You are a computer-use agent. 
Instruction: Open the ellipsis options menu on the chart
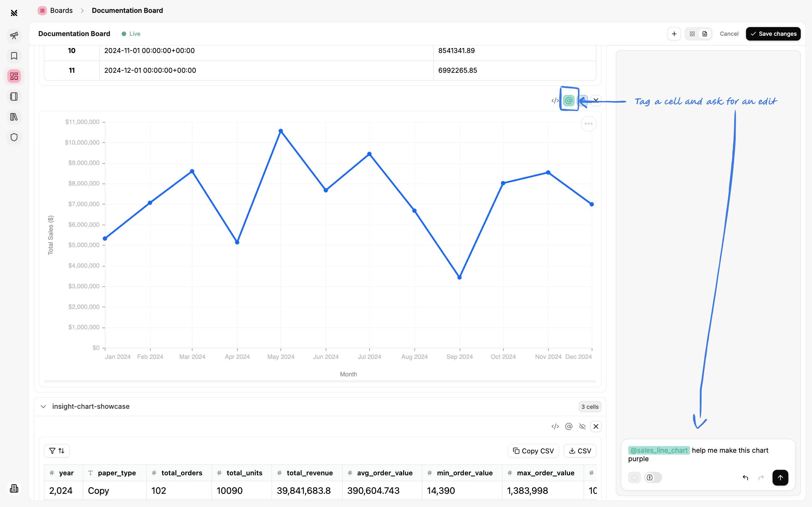[588, 123]
